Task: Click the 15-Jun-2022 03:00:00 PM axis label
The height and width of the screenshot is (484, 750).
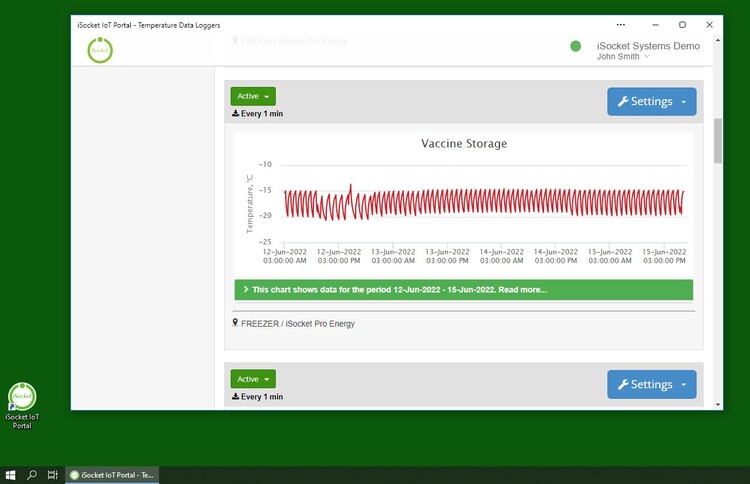Action: point(664,256)
